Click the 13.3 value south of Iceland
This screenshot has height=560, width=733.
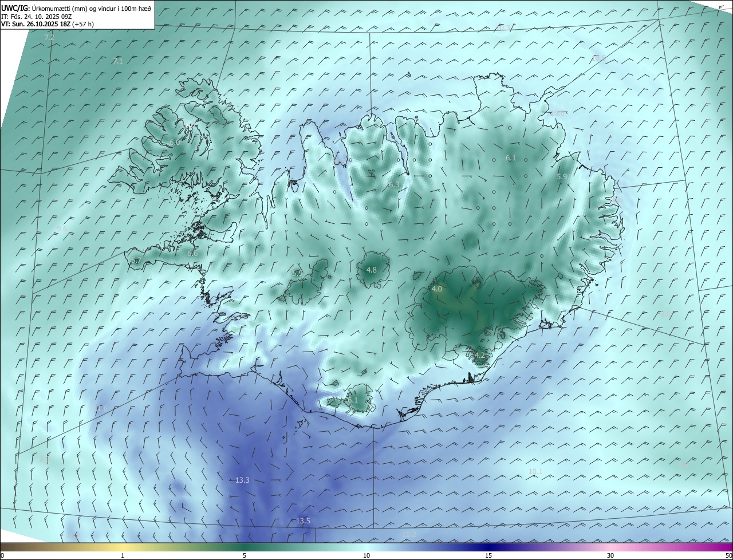click(242, 480)
